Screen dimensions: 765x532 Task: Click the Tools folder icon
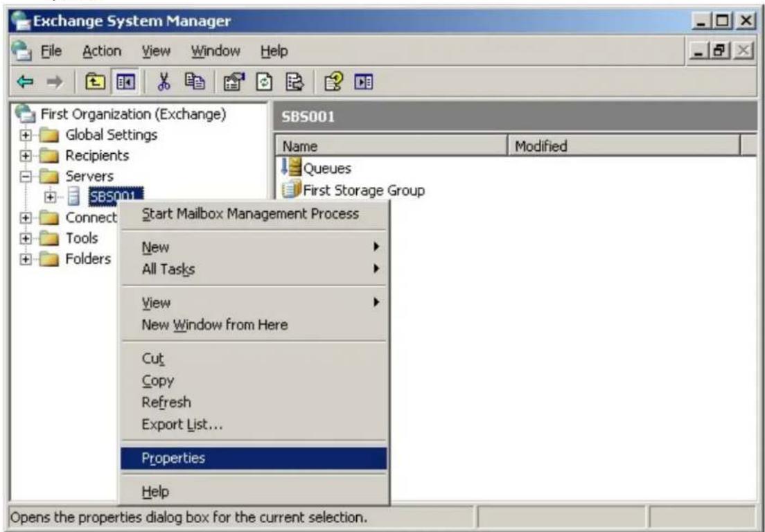[x=49, y=238]
